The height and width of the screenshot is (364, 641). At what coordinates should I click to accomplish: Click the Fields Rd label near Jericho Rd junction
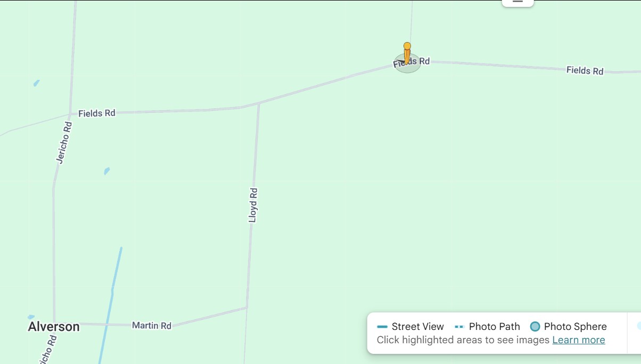click(x=97, y=113)
